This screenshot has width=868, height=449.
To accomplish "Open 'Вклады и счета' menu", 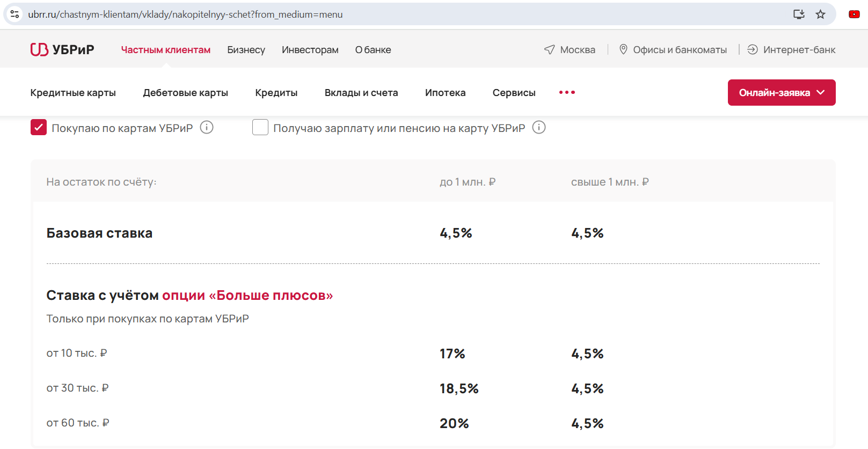I will pyautogui.click(x=361, y=93).
